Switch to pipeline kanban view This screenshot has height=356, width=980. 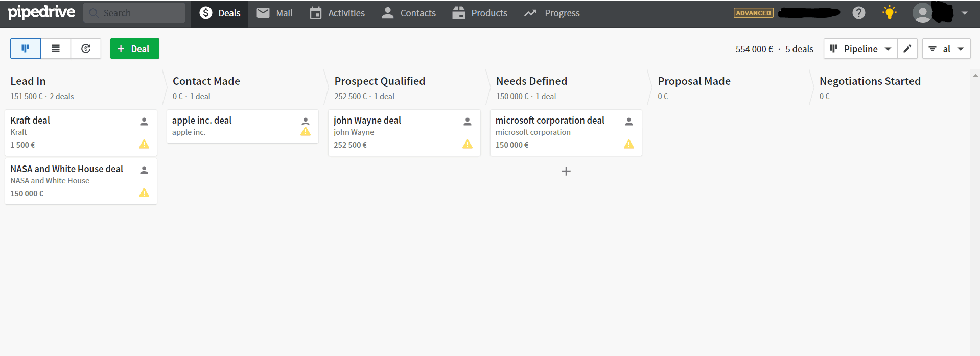(25, 49)
